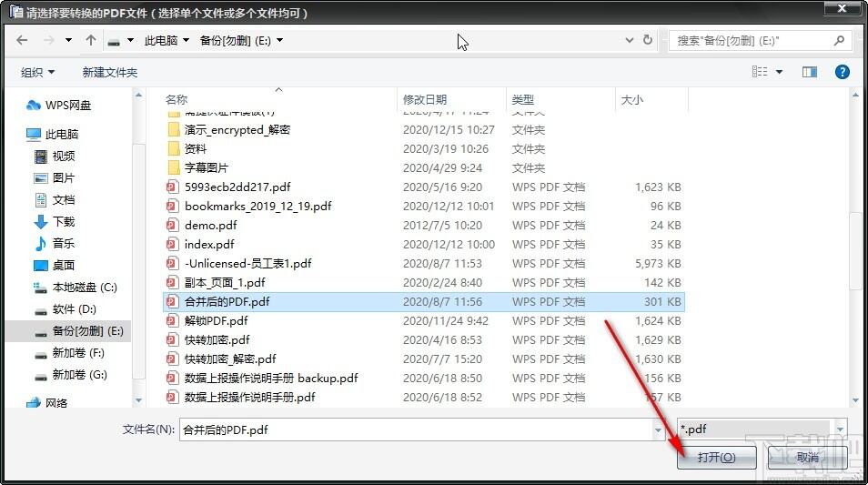Go forward with the right arrow
The width and height of the screenshot is (868, 485).
click(x=49, y=40)
